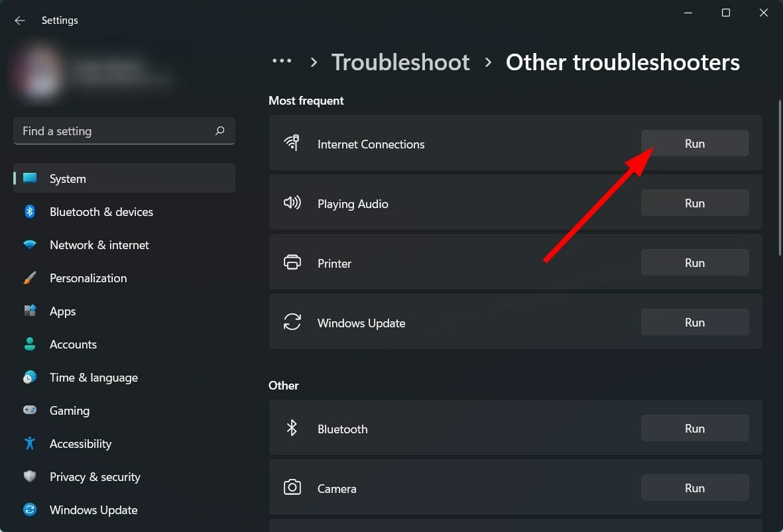Click the Windows Update sync icon
The height and width of the screenshot is (532, 783).
click(292, 322)
